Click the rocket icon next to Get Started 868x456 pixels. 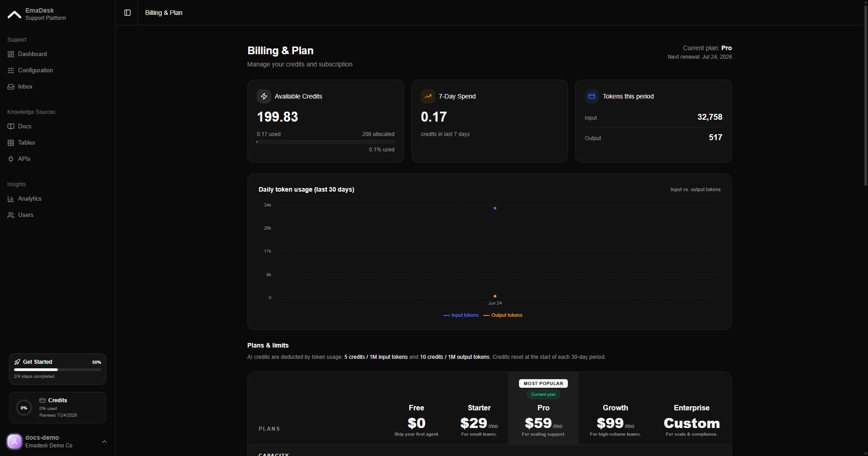[17, 362]
